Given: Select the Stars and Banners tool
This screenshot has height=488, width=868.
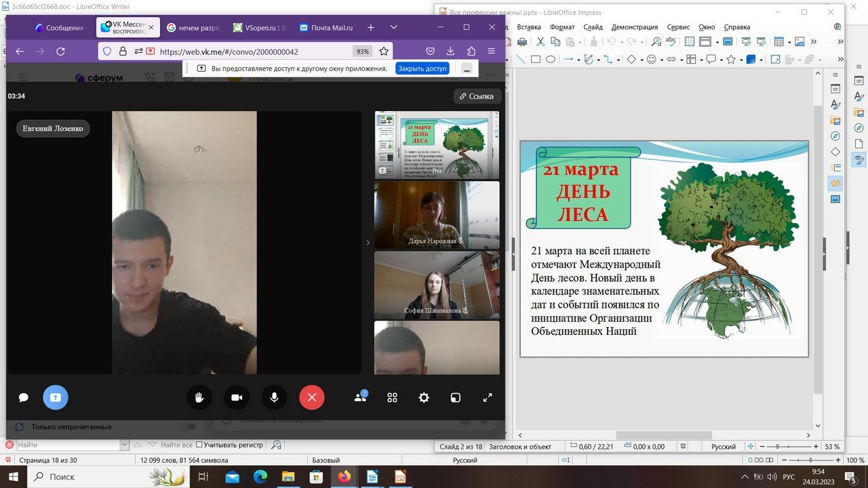Looking at the screenshot, I should pos(731,60).
